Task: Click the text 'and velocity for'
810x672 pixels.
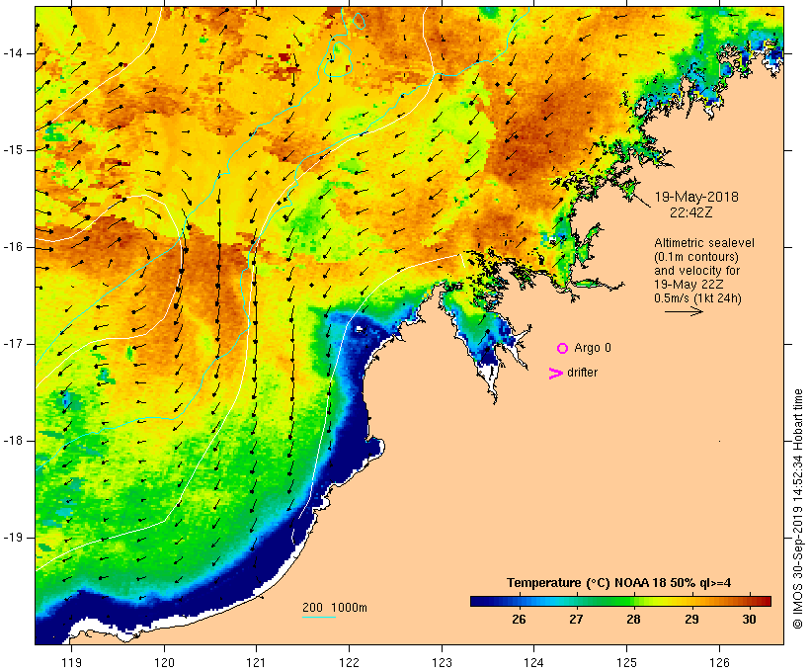Action: tap(696, 271)
